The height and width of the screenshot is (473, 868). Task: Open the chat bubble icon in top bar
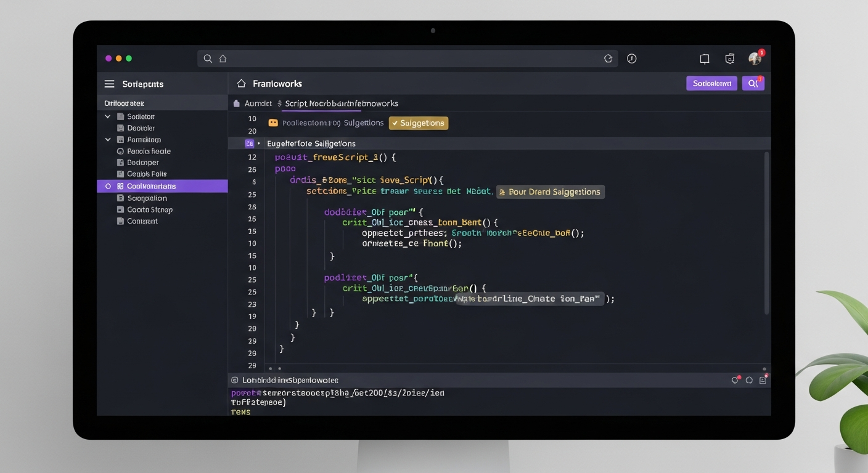click(x=705, y=59)
